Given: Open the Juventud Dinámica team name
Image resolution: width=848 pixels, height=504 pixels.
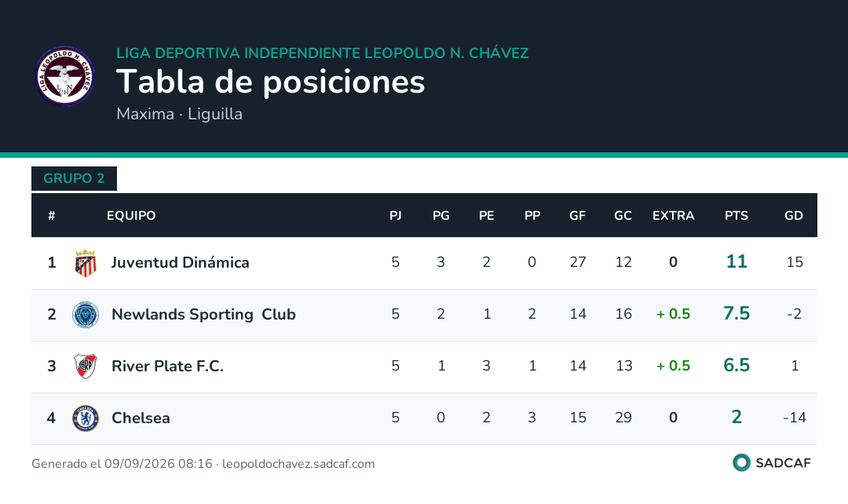Looking at the screenshot, I should 180,263.
